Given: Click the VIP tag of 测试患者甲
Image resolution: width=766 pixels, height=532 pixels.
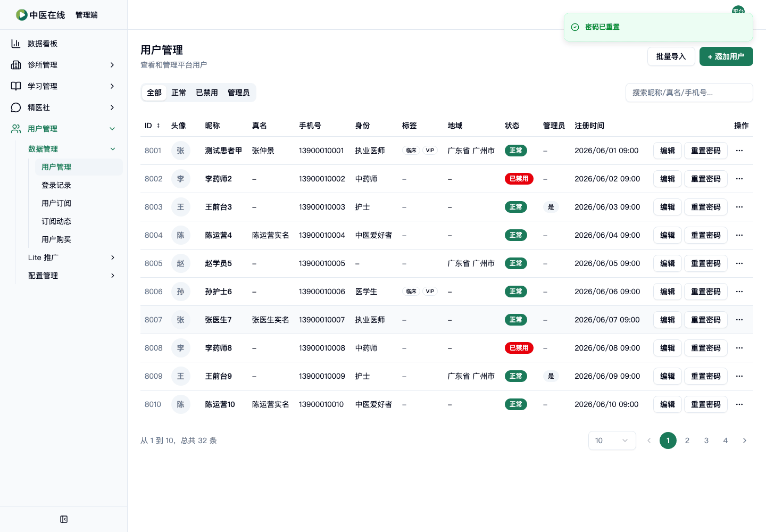Looking at the screenshot, I should (x=430, y=151).
